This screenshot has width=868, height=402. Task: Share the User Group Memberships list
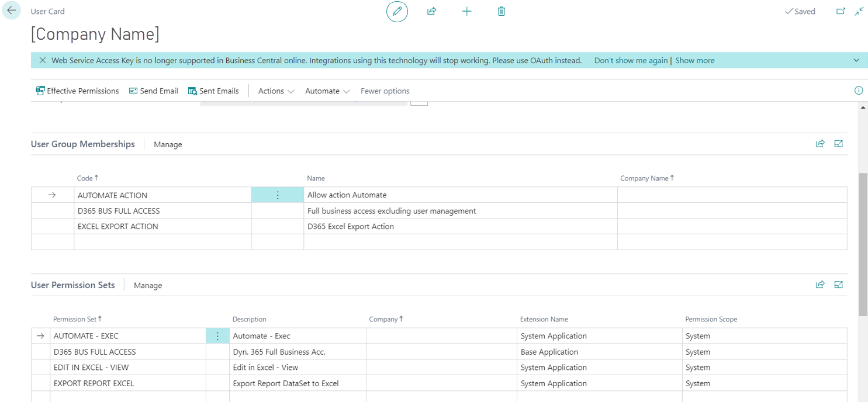[x=820, y=144]
